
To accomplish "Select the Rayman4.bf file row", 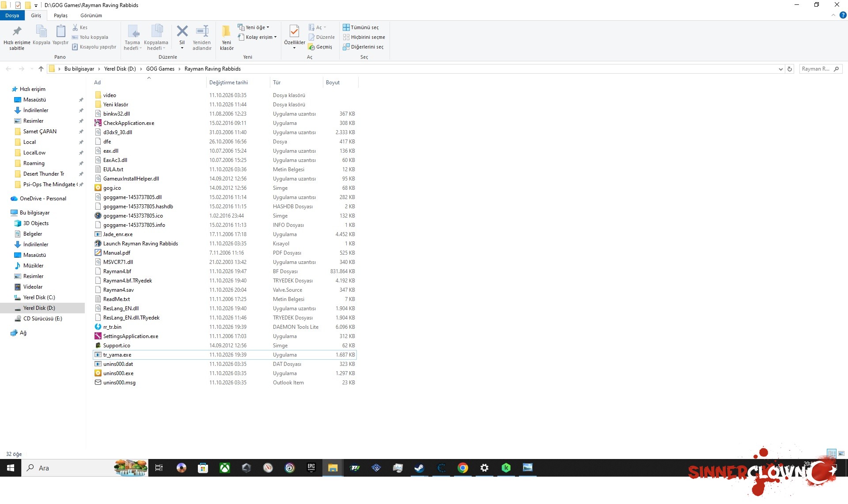I will point(225,271).
